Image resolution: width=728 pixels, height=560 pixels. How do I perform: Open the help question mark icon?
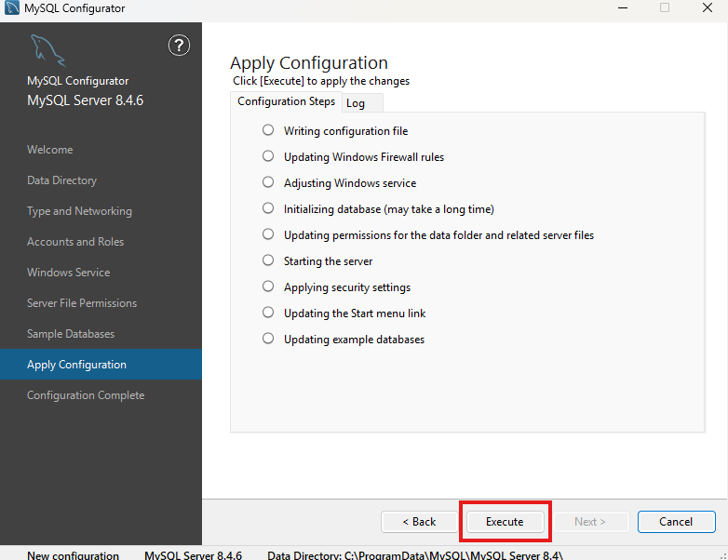point(179,46)
